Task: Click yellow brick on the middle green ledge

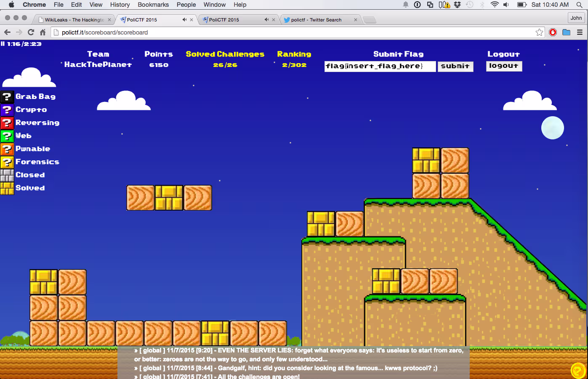Action: pos(321,224)
